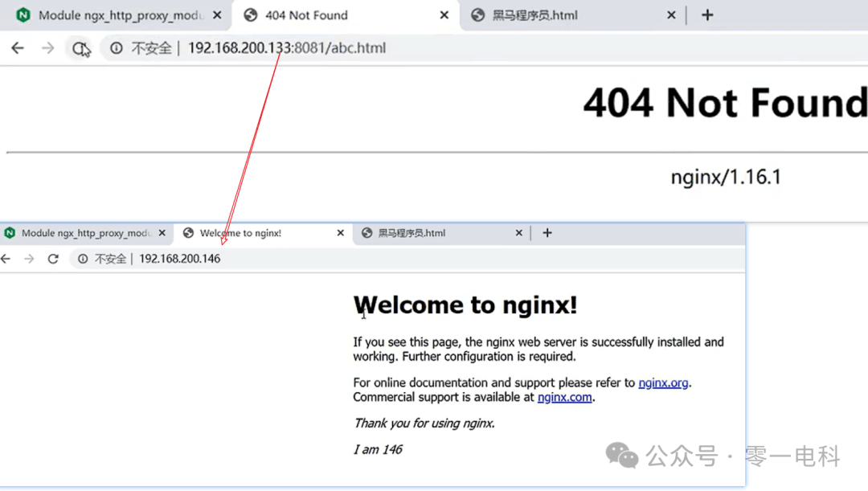The image size is (868, 491).
Task: Open site info icon beside 192.168.200.146 address
Action: pos(83,259)
